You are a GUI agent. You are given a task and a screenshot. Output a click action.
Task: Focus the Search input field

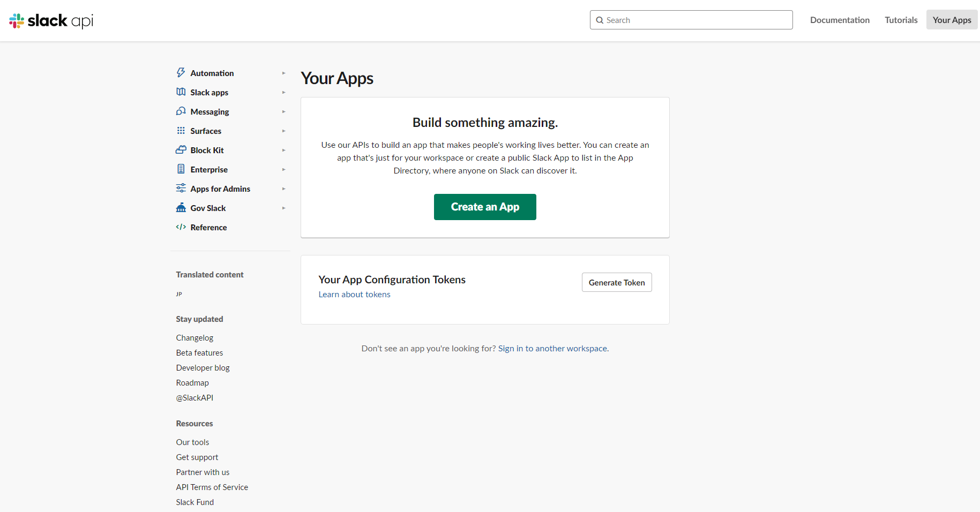click(x=691, y=20)
